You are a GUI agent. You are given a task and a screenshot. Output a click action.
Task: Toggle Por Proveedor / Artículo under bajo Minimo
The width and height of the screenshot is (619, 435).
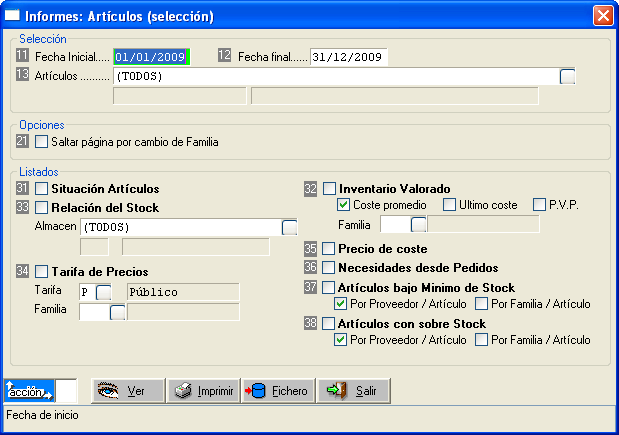point(340,304)
